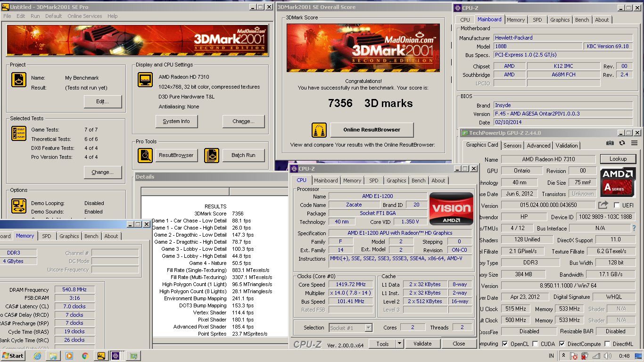Click the GPU-Z refresh icon

[x=622, y=143]
